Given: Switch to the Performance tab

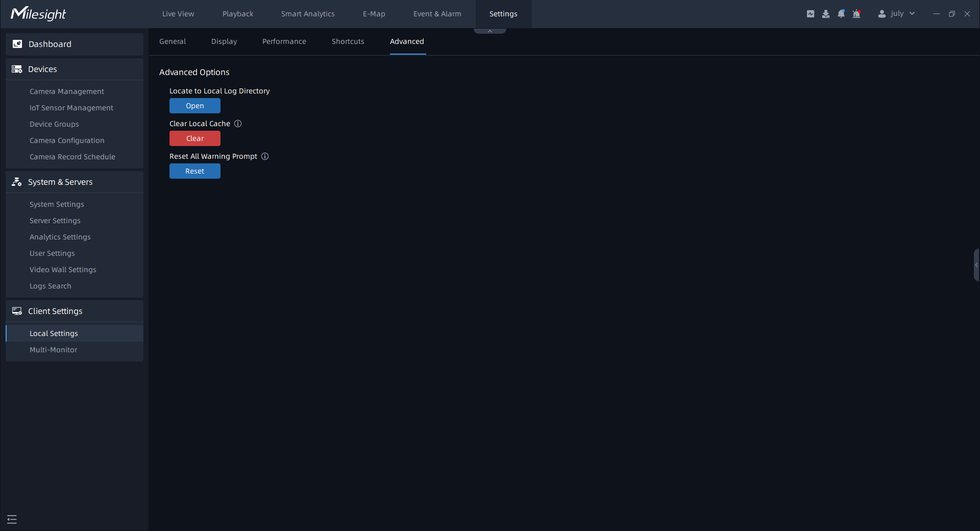Looking at the screenshot, I should tap(284, 41).
